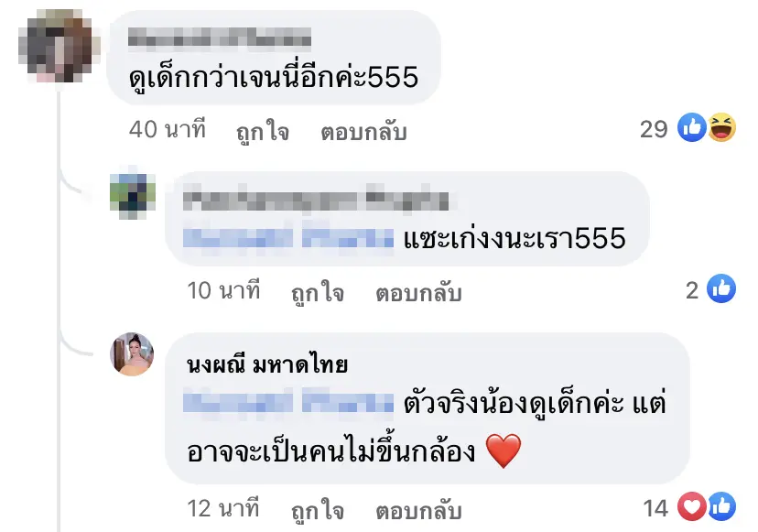Open the นงผณี มหาดไทย profile name link
The width and height of the screenshot is (758, 532).
pos(266,364)
